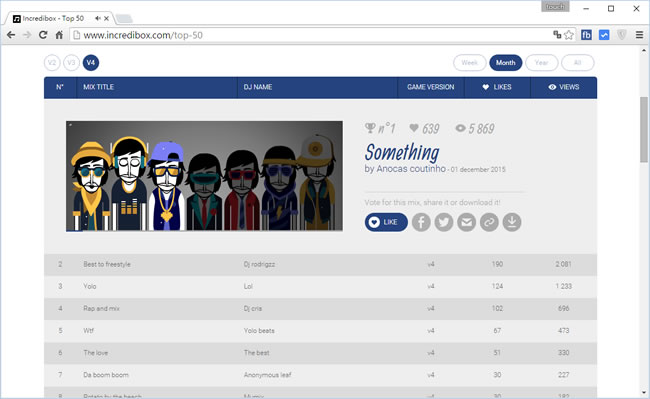Like the Something mix
This screenshot has width=650, height=399.
coord(386,222)
